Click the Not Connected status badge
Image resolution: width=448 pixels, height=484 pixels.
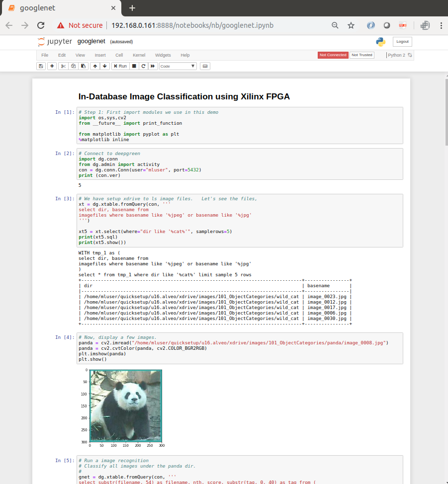(333, 55)
